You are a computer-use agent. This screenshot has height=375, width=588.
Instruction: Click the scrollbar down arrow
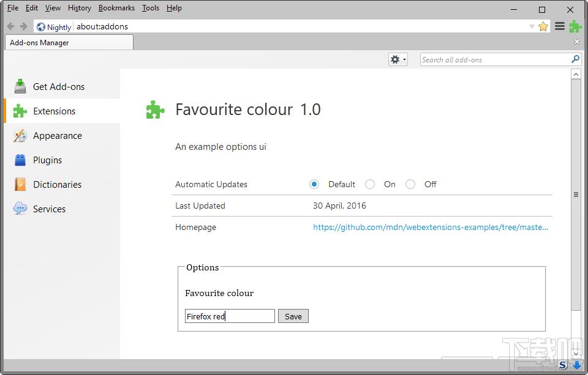576,353
